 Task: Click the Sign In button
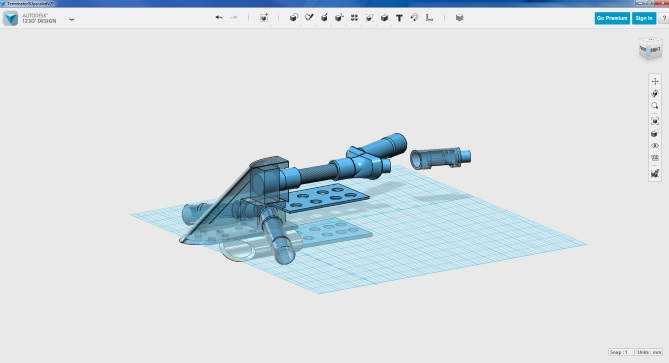pyautogui.click(x=644, y=18)
